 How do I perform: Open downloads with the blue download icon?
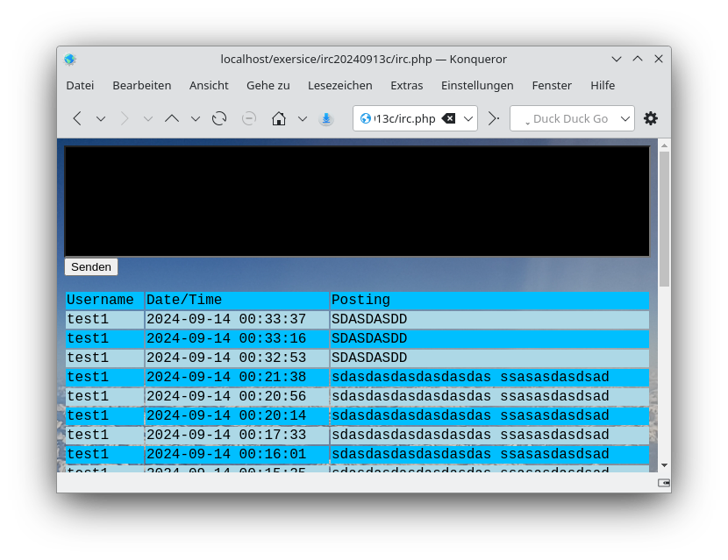(x=326, y=118)
